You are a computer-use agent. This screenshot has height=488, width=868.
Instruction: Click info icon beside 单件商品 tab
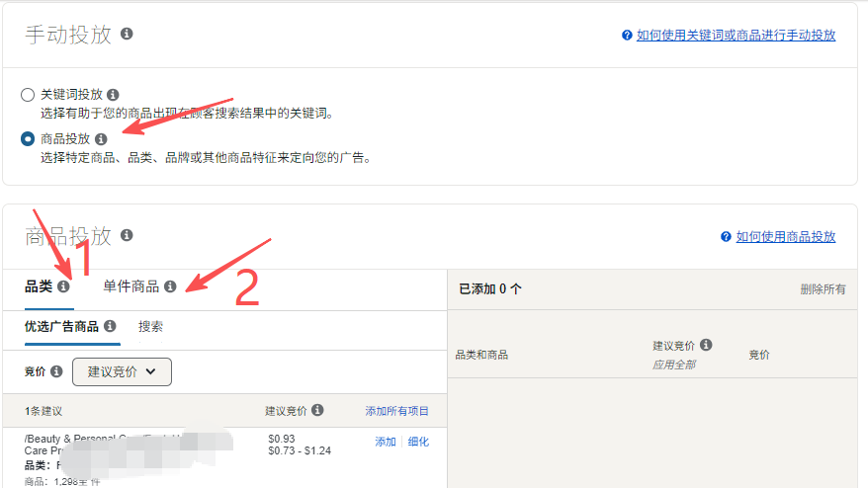pyautogui.click(x=170, y=286)
